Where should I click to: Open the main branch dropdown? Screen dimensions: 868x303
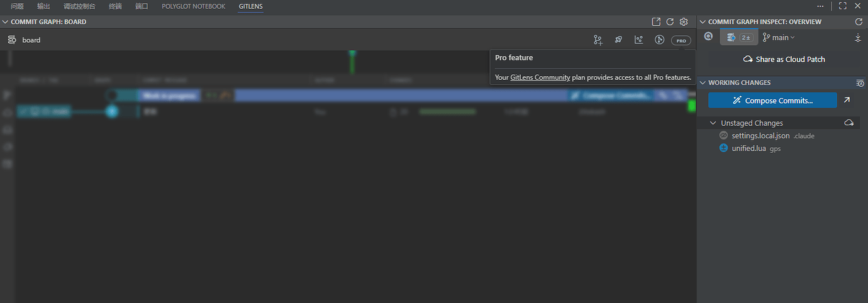pos(779,38)
